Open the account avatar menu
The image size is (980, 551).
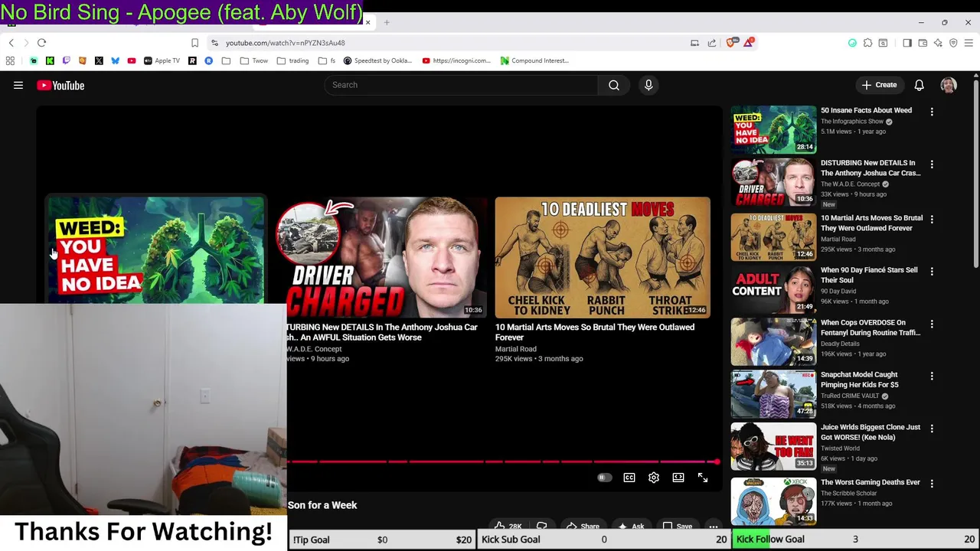(949, 85)
